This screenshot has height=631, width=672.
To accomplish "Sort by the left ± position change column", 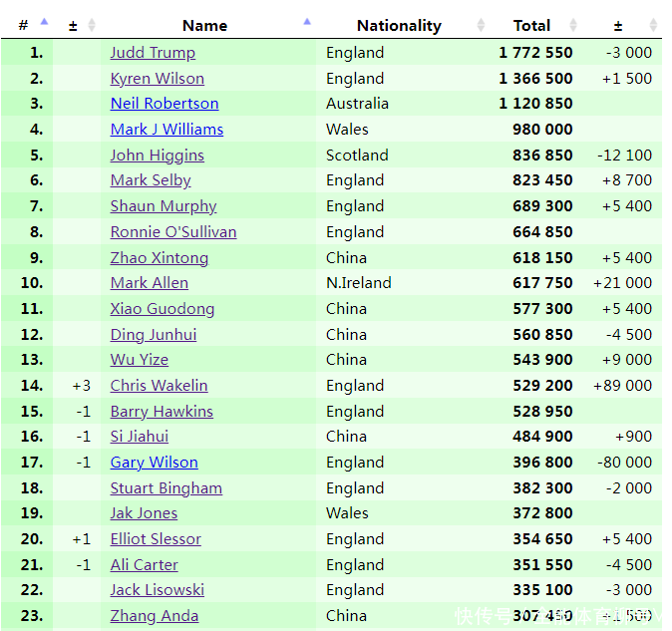I will click(x=92, y=25).
